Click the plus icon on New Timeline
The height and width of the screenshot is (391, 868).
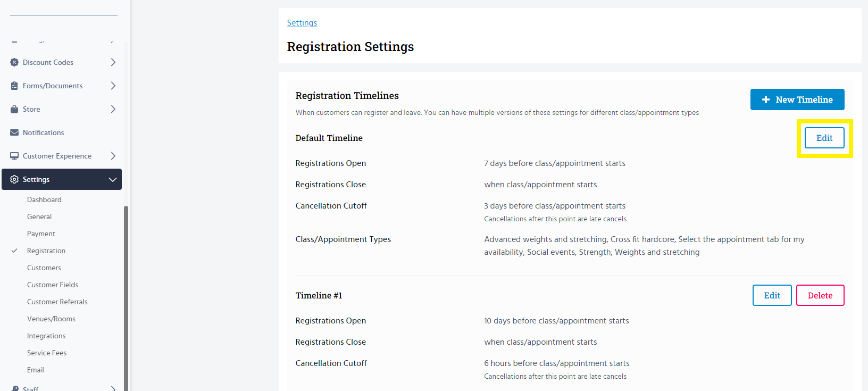(x=766, y=99)
